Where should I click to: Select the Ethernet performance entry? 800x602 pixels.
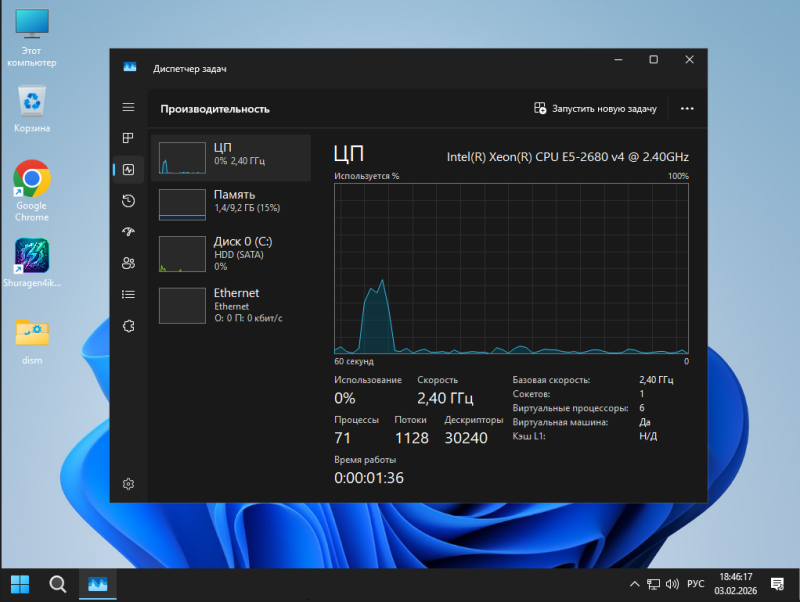231,305
